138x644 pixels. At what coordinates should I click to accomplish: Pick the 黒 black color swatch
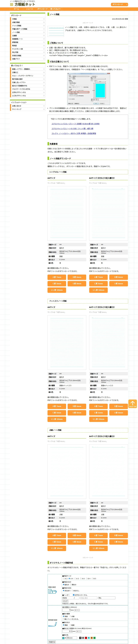click(x=80, y=638)
